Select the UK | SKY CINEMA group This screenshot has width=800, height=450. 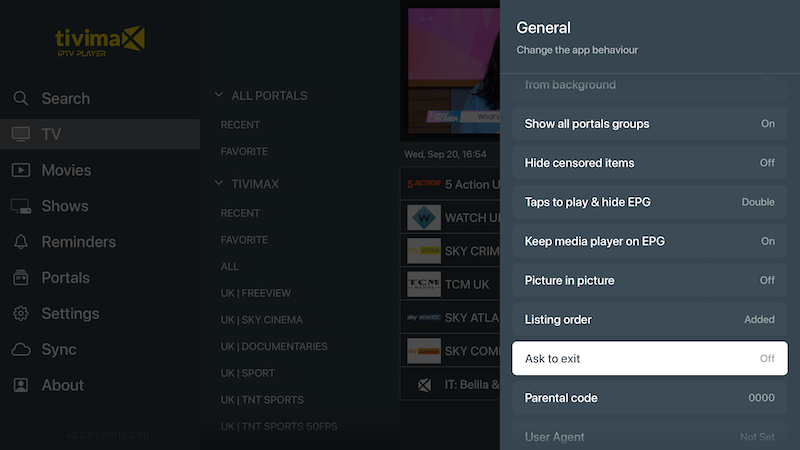(261, 320)
